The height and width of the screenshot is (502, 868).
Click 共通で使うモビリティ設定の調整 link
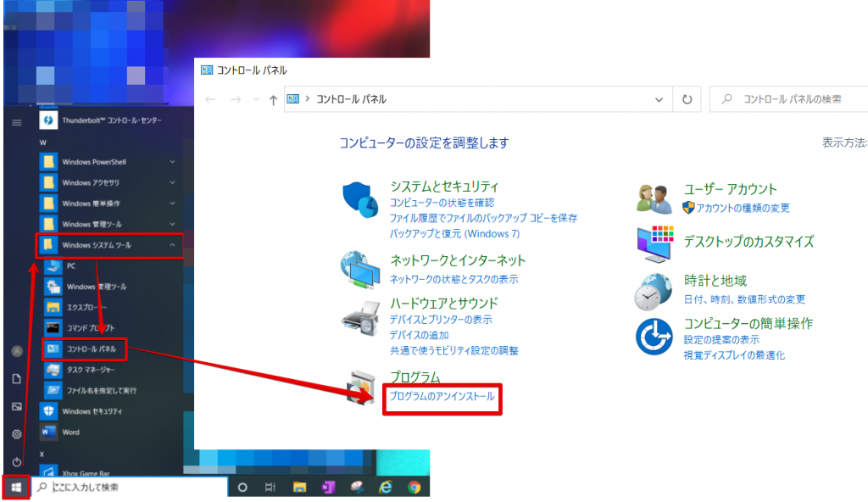click(454, 351)
